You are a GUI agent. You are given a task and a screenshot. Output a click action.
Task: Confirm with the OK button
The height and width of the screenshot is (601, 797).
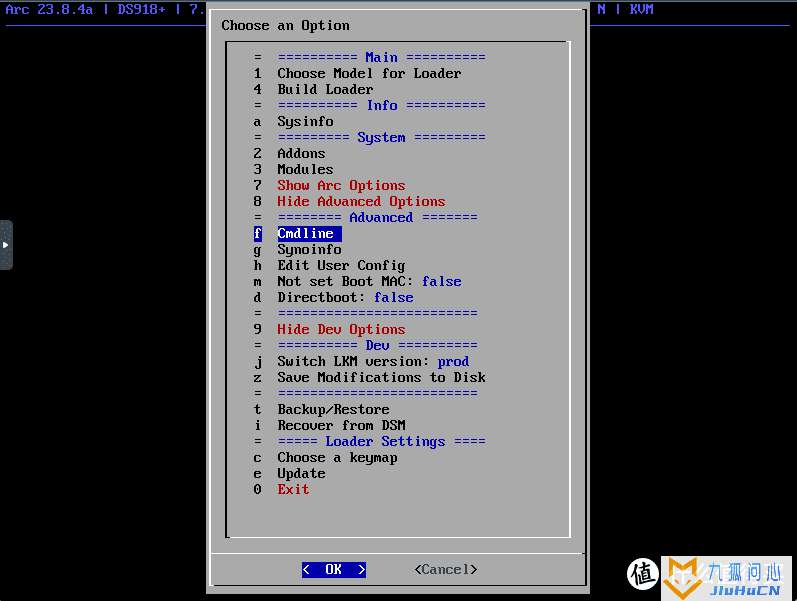click(x=333, y=569)
